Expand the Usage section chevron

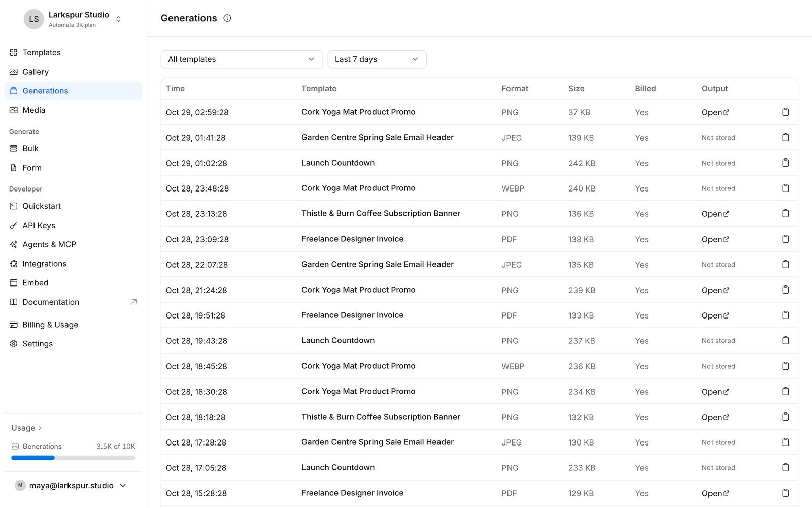40,428
